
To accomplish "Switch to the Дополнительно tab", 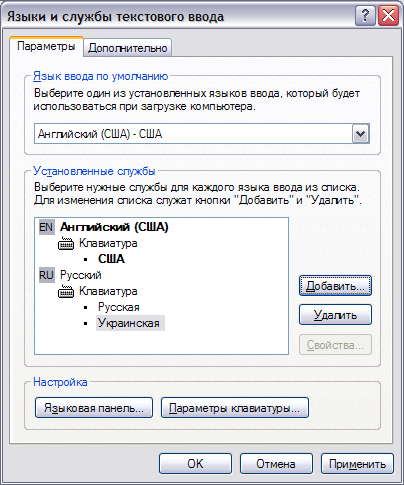I will [128, 48].
